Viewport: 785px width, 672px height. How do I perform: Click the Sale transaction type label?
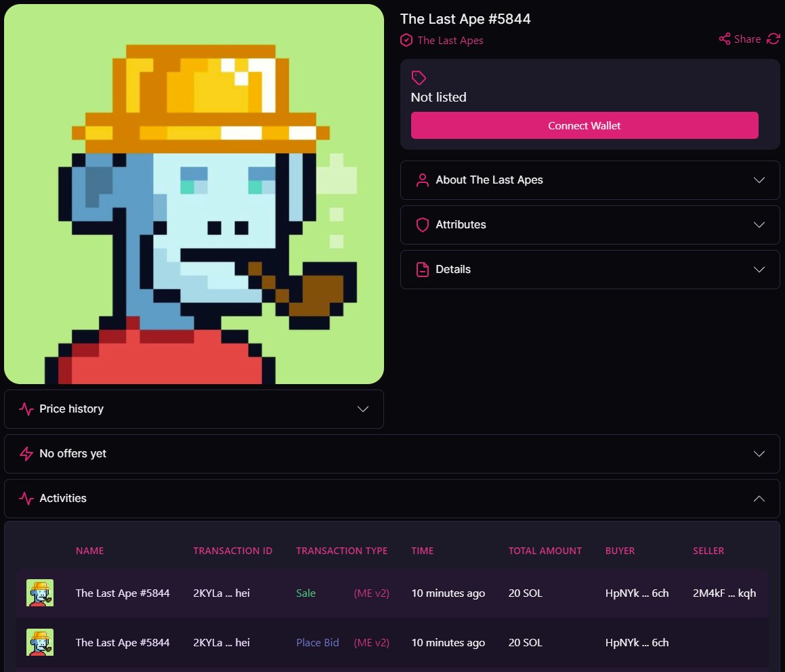coord(306,593)
